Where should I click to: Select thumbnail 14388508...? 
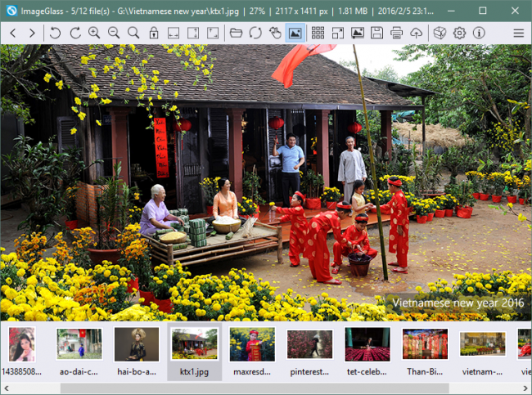tap(21, 352)
